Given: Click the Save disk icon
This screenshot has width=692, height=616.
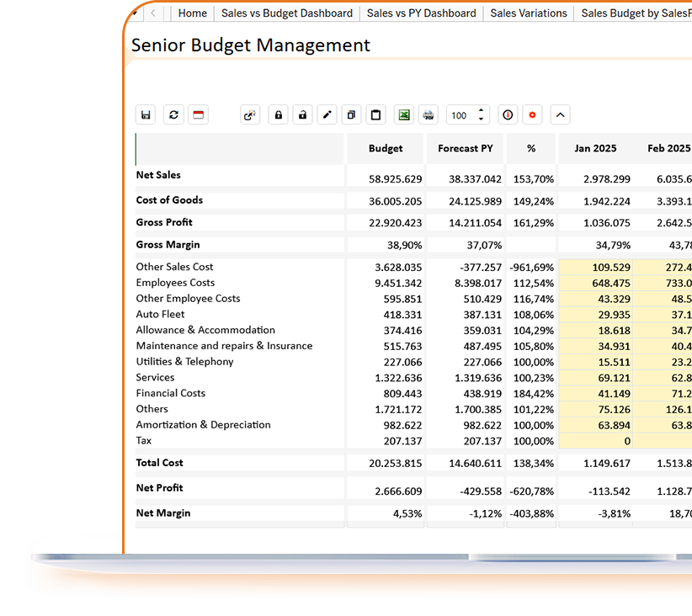Looking at the screenshot, I should coord(146,115).
